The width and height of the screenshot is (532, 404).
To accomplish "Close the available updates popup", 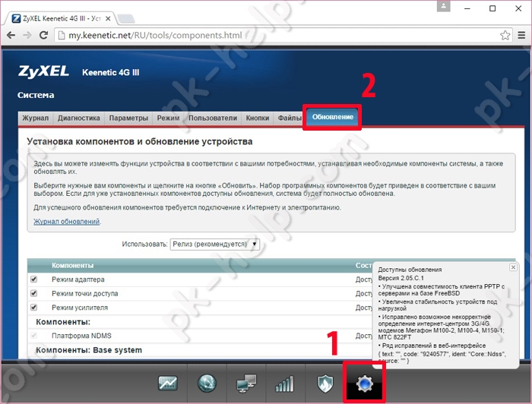I will tap(513, 267).
